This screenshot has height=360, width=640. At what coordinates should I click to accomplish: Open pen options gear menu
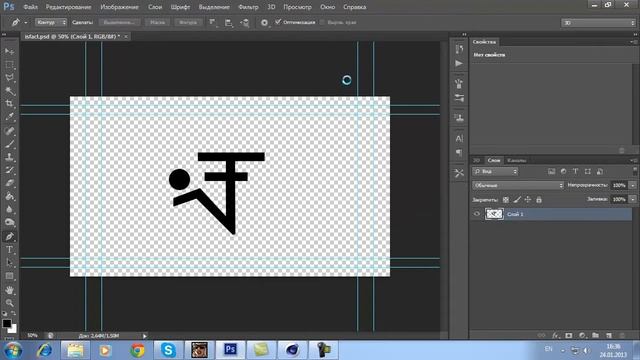tap(264, 23)
